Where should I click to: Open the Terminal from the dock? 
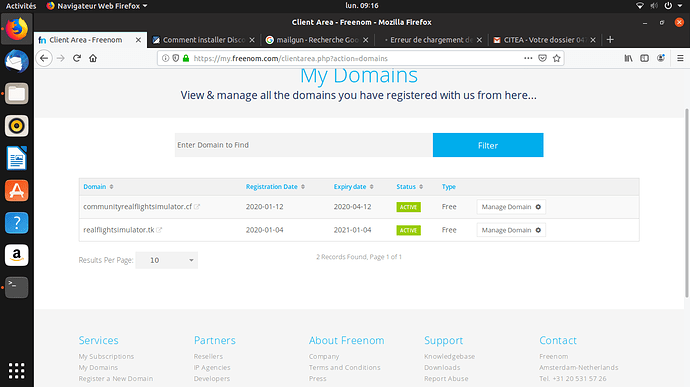(x=17, y=287)
